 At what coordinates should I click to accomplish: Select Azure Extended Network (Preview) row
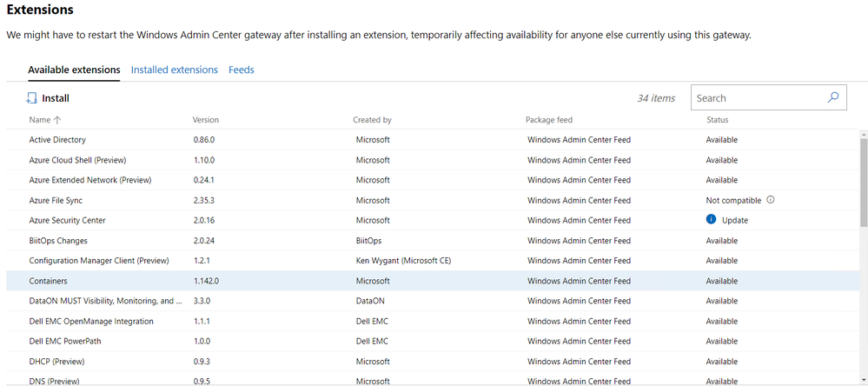click(433, 180)
